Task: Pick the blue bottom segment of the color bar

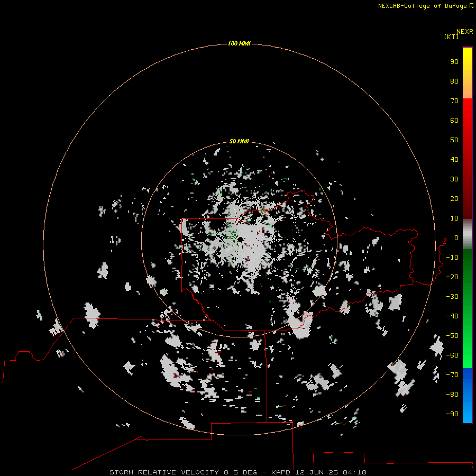Action: (467, 396)
